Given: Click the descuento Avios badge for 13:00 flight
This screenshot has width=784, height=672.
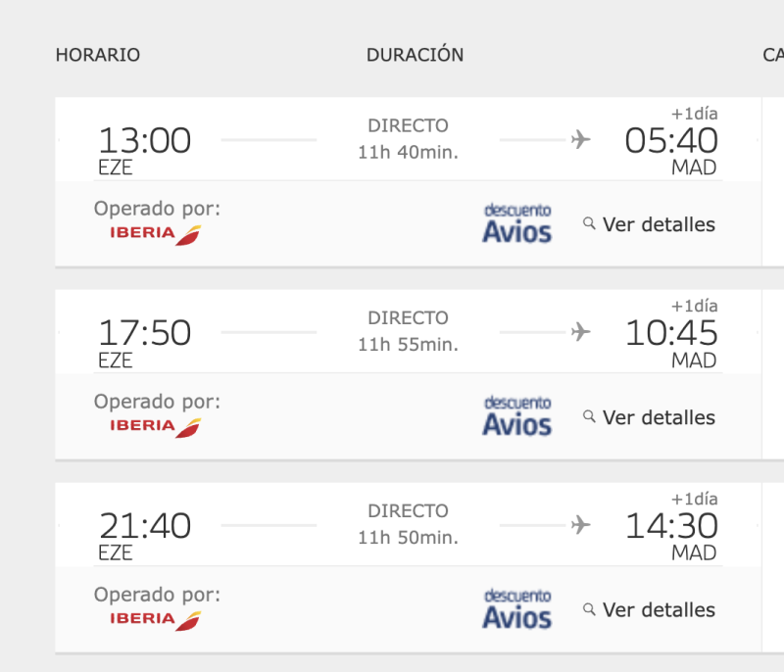Looking at the screenshot, I should [517, 223].
